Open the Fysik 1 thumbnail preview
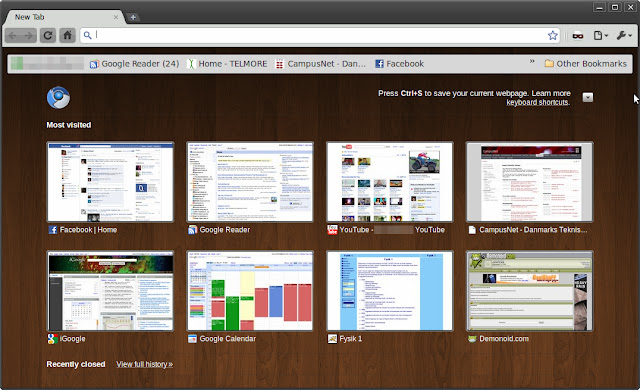The height and width of the screenshot is (390, 640). click(390, 291)
